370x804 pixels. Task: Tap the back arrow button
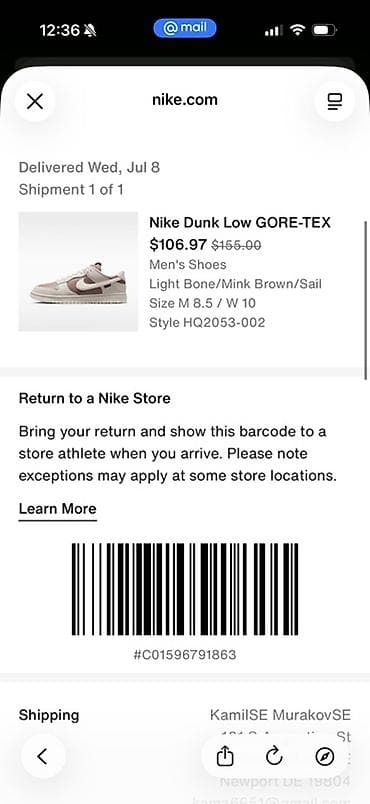coord(43,756)
